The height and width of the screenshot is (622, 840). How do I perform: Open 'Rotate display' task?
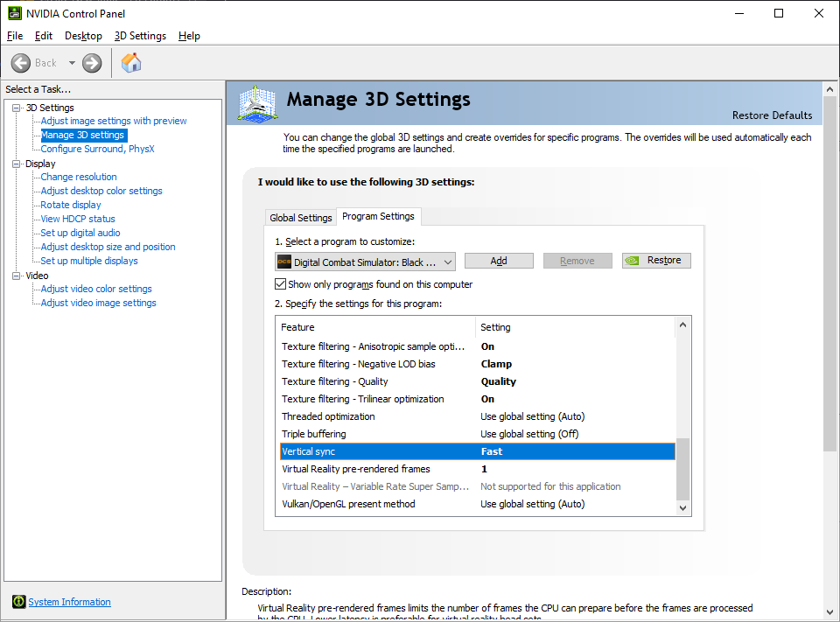pyautogui.click(x=71, y=205)
